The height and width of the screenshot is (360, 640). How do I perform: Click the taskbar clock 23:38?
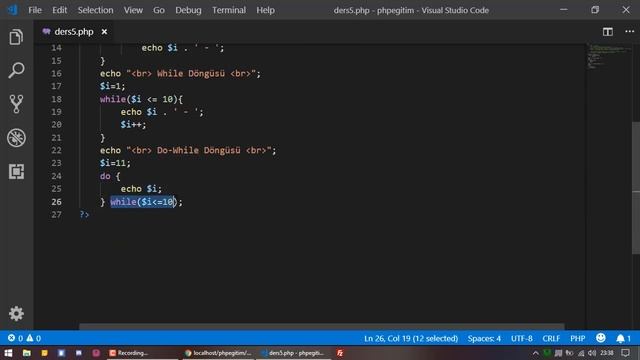tap(607, 353)
